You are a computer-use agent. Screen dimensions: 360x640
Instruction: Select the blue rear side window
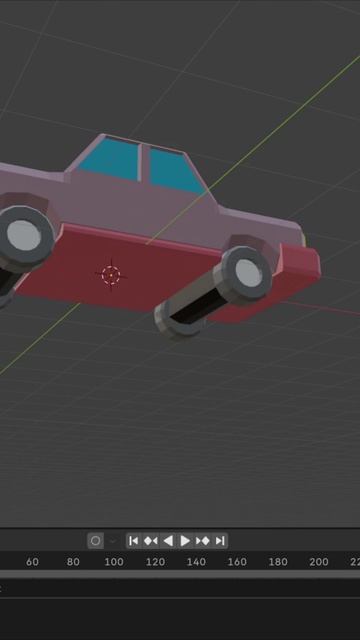tap(110, 159)
